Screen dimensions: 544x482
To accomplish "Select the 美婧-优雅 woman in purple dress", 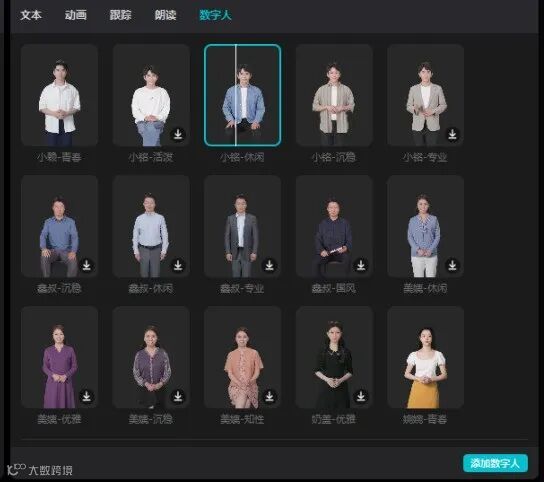I will tap(59, 357).
